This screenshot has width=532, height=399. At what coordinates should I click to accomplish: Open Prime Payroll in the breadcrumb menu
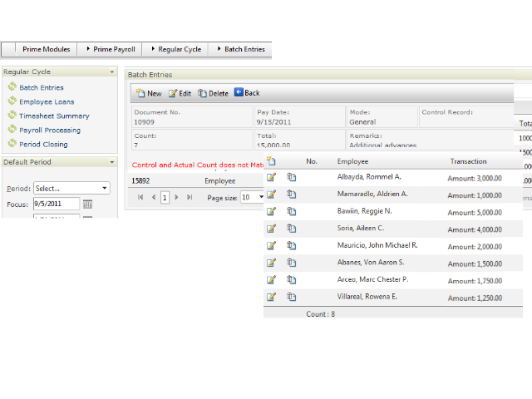click(114, 49)
